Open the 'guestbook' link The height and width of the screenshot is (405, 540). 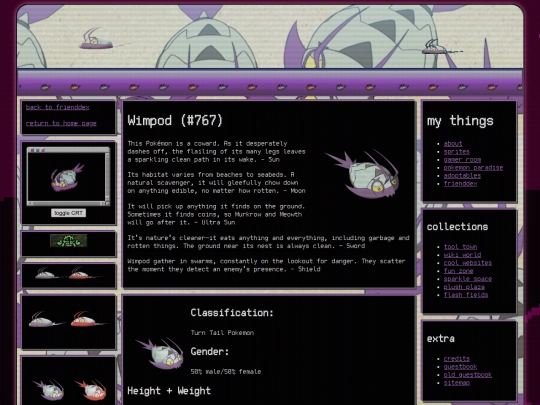pyautogui.click(x=460, y=366)
